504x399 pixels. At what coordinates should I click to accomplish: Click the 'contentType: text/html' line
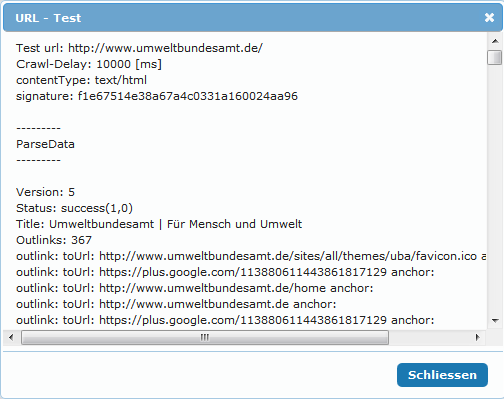coord(81,80)
